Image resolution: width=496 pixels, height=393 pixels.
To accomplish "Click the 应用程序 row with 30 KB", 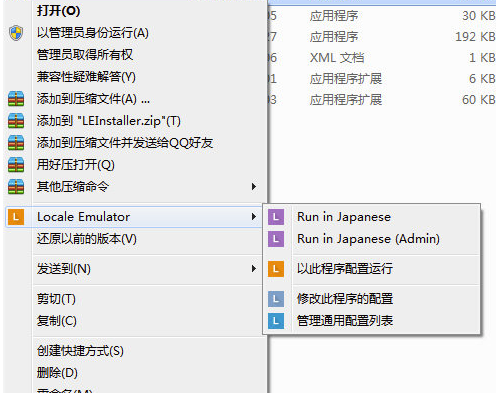I will pyautogui.click(x=382, y=16).
